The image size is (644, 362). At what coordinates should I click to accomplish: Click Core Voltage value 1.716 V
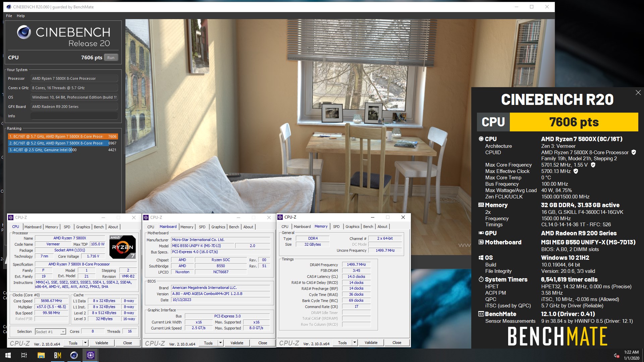click(x=93, y=256)
